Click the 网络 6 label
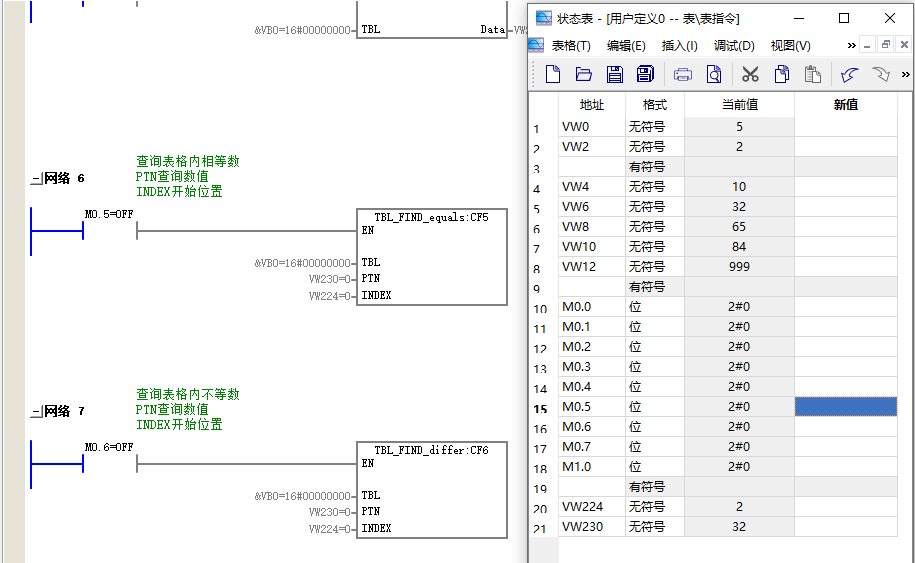Image resolution: width=915 pixels, height=563 pixels. (x=64, y=178)
